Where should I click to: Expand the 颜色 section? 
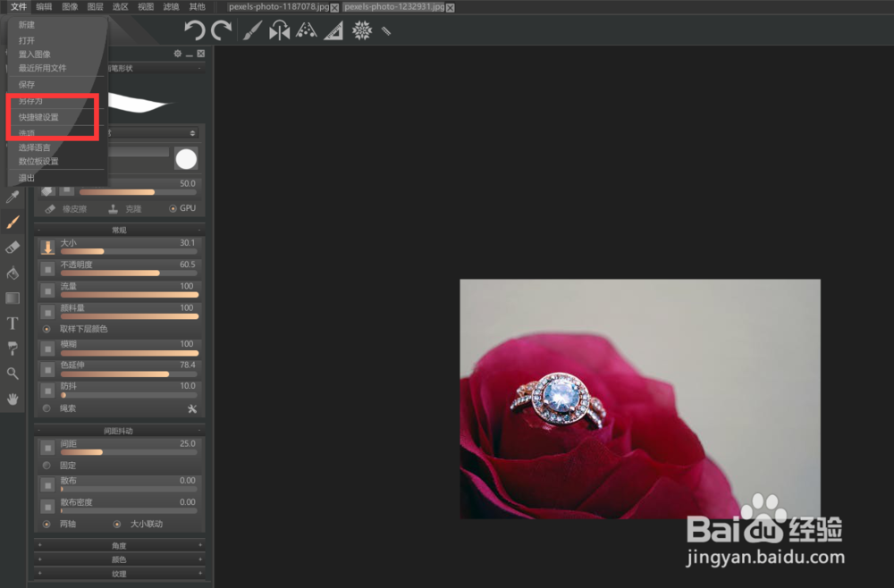(119, 561)
